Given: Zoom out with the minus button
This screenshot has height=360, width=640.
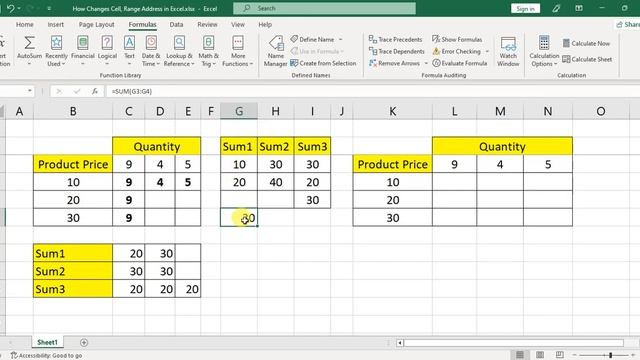Looking at the screenshot, I should (575, 355).
